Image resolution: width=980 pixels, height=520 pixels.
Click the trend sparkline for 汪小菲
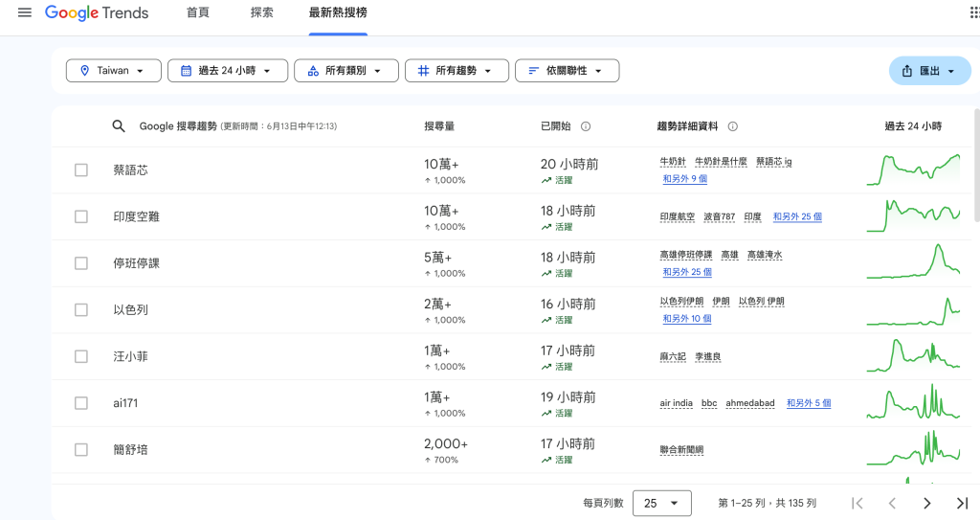[913, 356]
